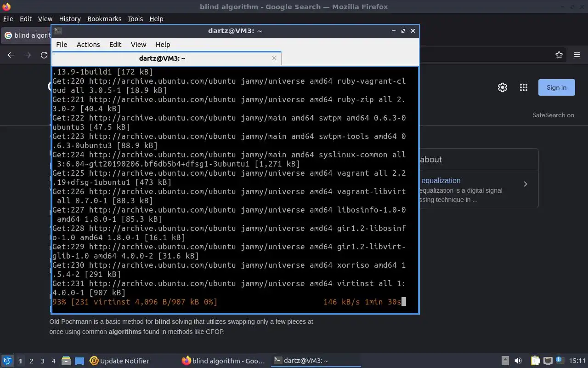Open Google quick settings gear

pos(503,87)
